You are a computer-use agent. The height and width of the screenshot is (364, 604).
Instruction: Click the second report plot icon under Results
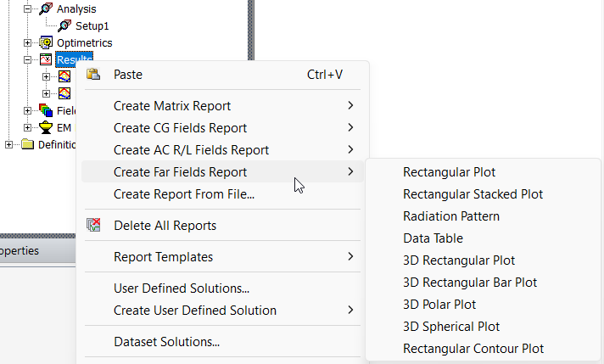click(64, 93)
